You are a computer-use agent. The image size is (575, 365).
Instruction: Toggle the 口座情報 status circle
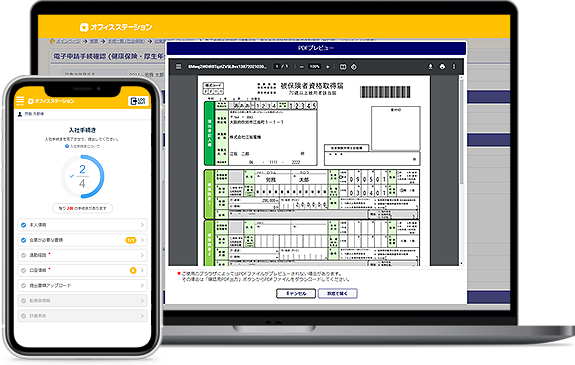23,270
